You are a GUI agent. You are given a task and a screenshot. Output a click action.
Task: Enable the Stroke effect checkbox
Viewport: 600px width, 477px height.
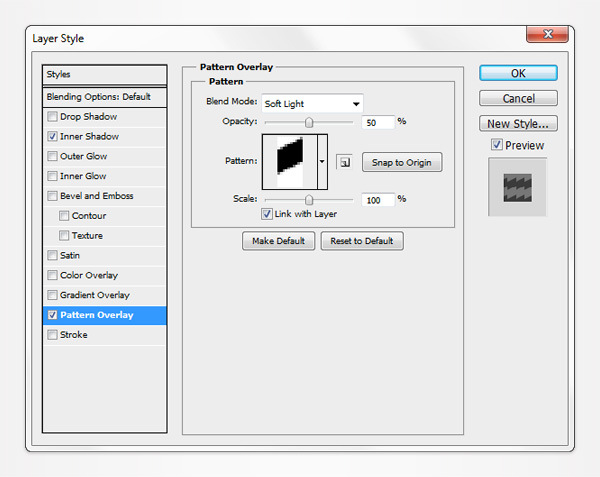[52, 335]
